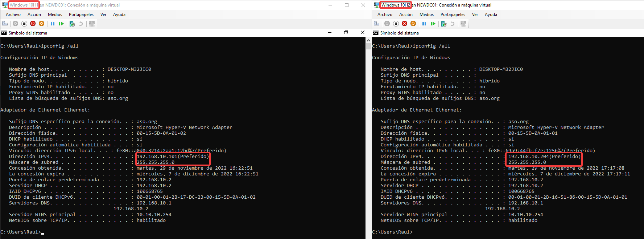Open the Acción menu in Windows 10H2 window
Screen dimensions: 644x239
click(406, 15)
